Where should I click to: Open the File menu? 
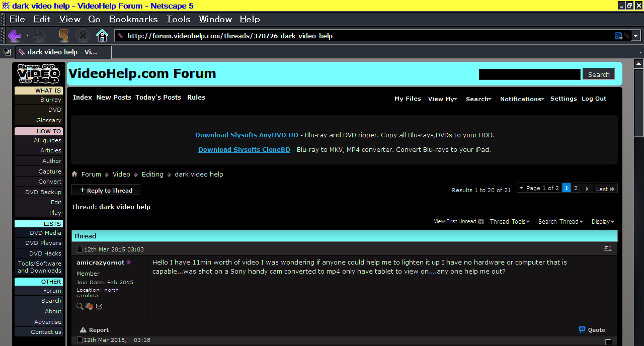(17, 19)
